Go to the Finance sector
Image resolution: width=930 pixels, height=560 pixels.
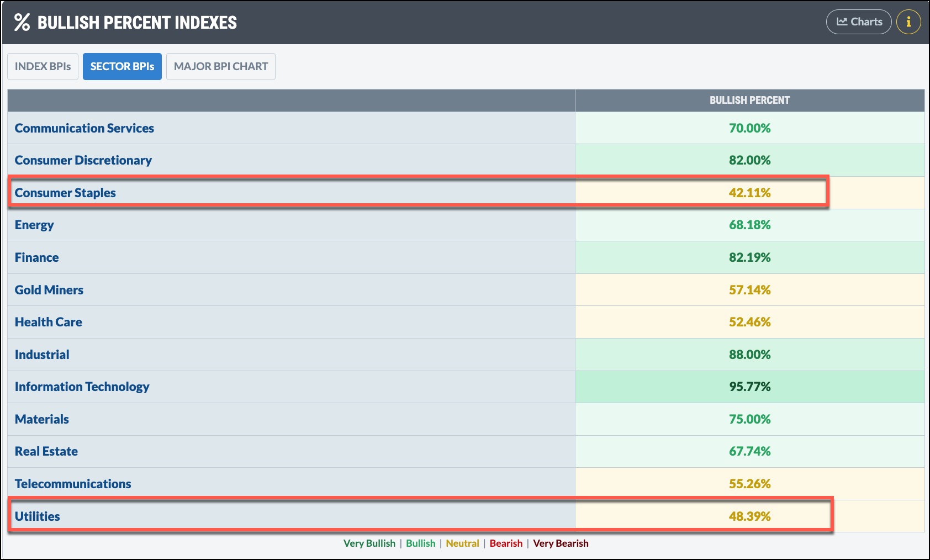pyautogui.click(x=36, y=257)
